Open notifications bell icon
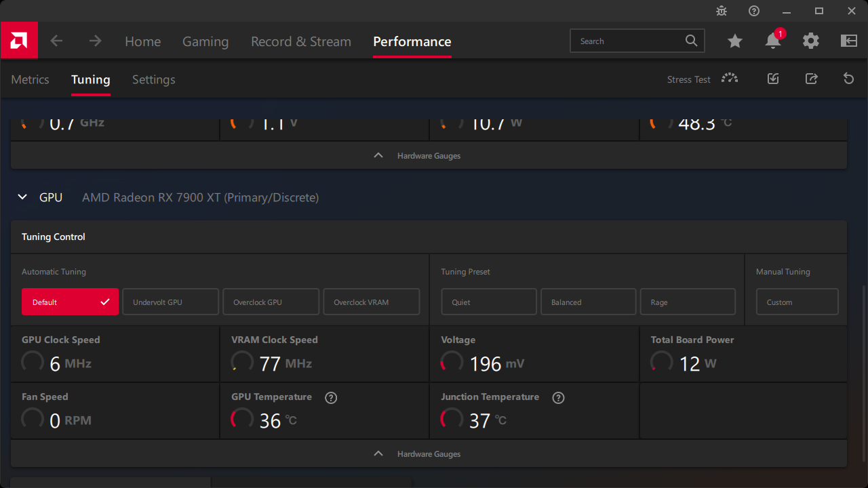Screen dimensions: 868x488 pos(773,41)
